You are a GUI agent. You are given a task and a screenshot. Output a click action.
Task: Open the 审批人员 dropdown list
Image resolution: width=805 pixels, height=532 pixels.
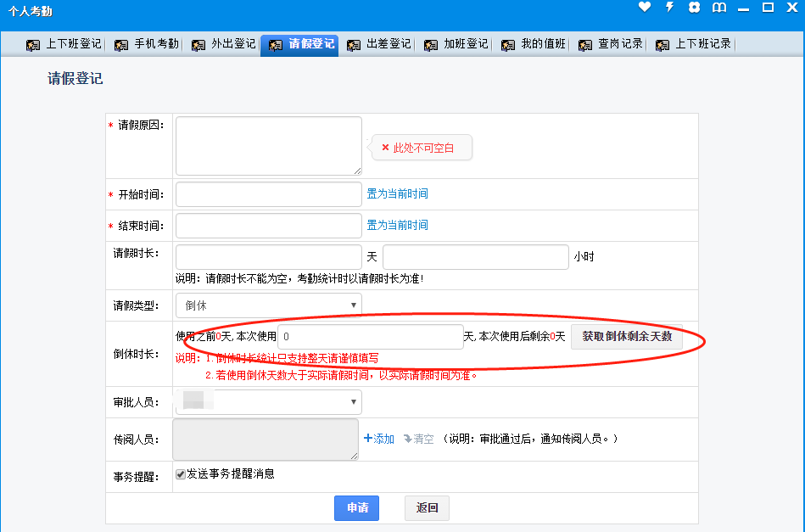268,401
